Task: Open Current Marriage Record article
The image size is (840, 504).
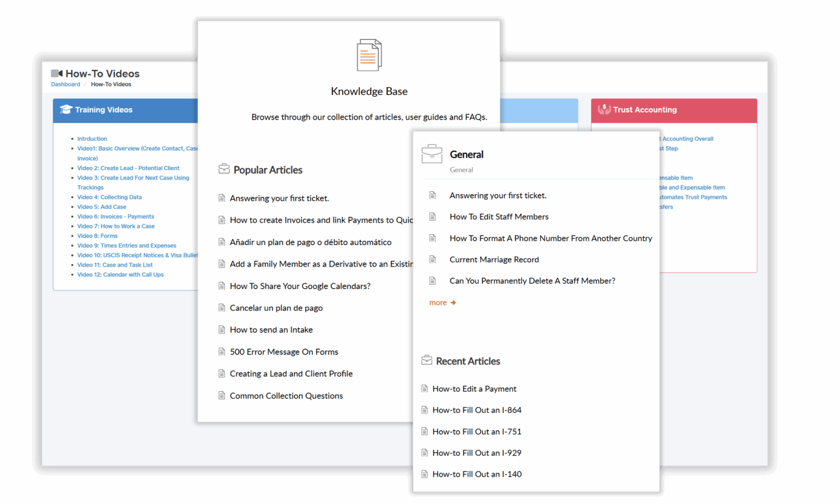Action: 494,260
